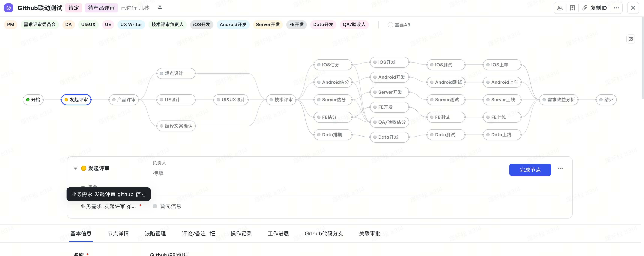Click the 完成节点 button
This screenshot has width=644, height=256.
pos(530,170)
